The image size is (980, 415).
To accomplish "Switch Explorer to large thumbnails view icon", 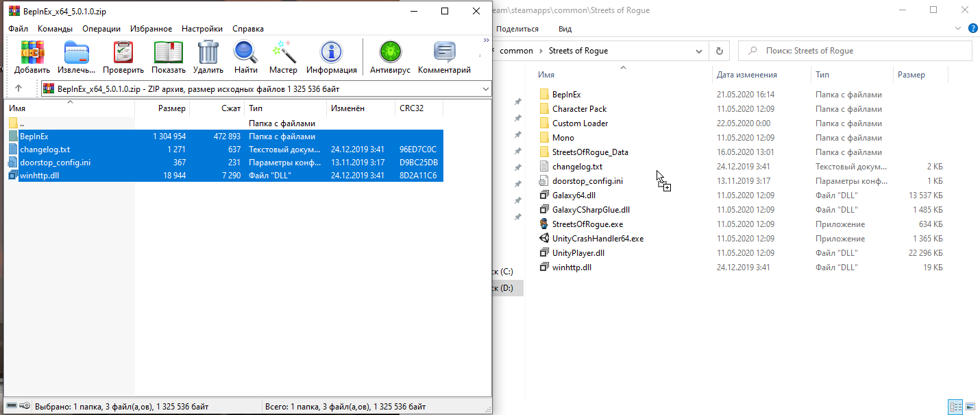I will 969,407.
